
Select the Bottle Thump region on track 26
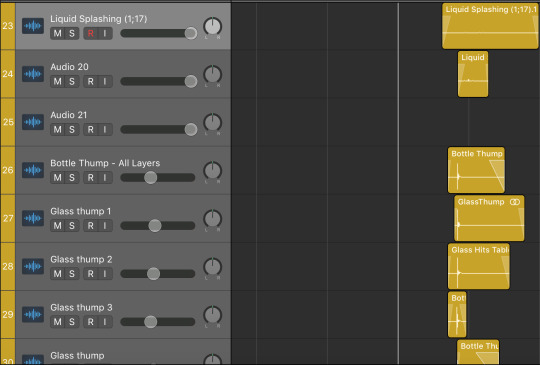tap(476, 170)
